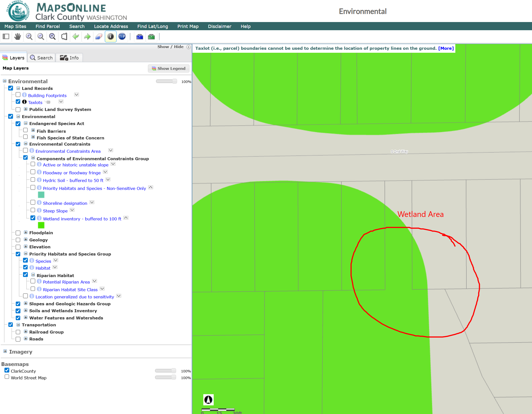Screen dimensions: 532x414
Task: Activate the zoom in magnifier tool
Action: (29, 37)
